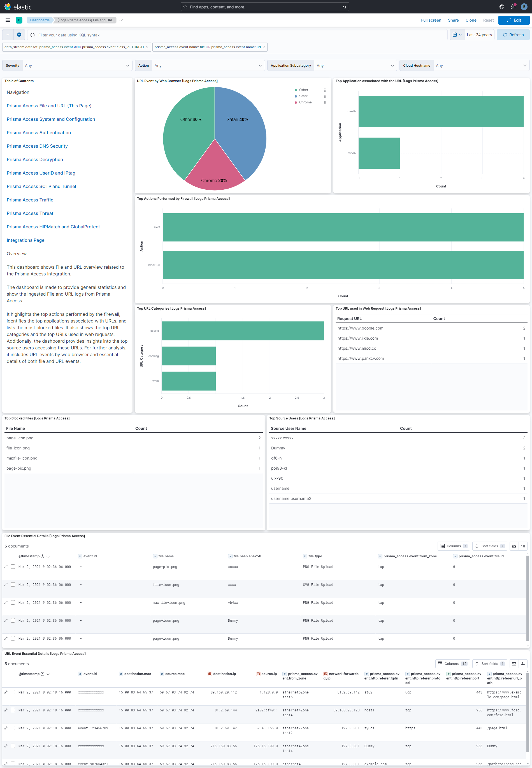Go to the Dashboards breadcrumb
Screen dimensions: 532x768
pos(40,20)
